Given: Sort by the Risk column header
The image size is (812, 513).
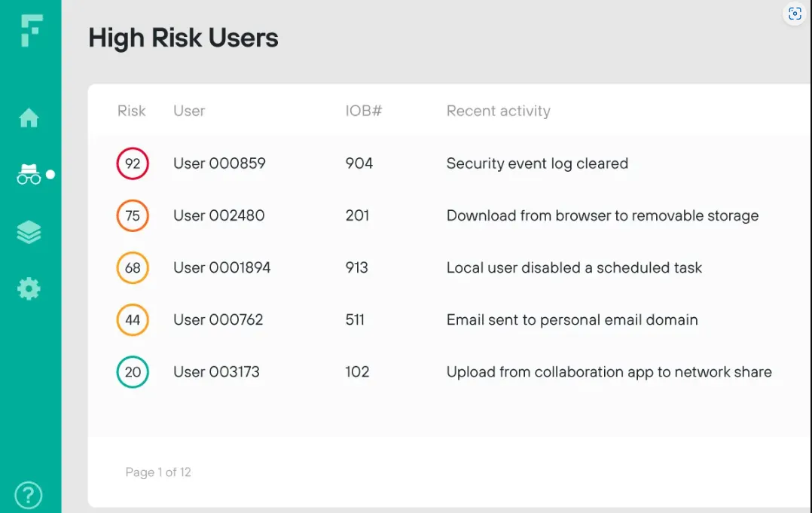Looking at the screenshot, I should point(132,111).
